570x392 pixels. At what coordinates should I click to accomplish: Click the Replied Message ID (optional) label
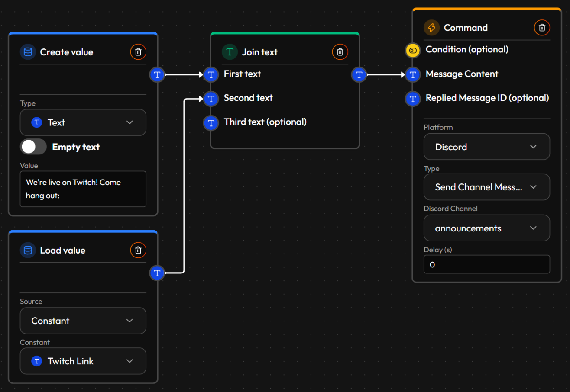coord(487,98)
